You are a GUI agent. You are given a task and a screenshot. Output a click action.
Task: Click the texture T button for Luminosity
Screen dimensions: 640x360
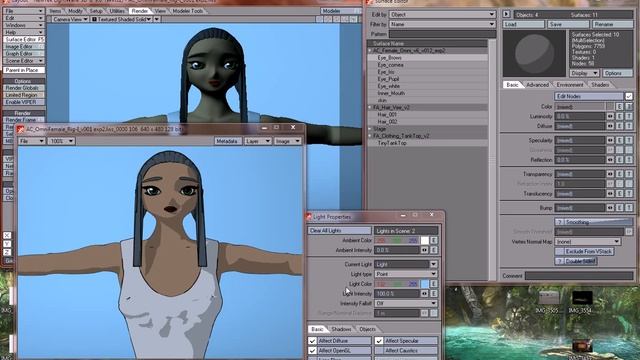[629, 116]
